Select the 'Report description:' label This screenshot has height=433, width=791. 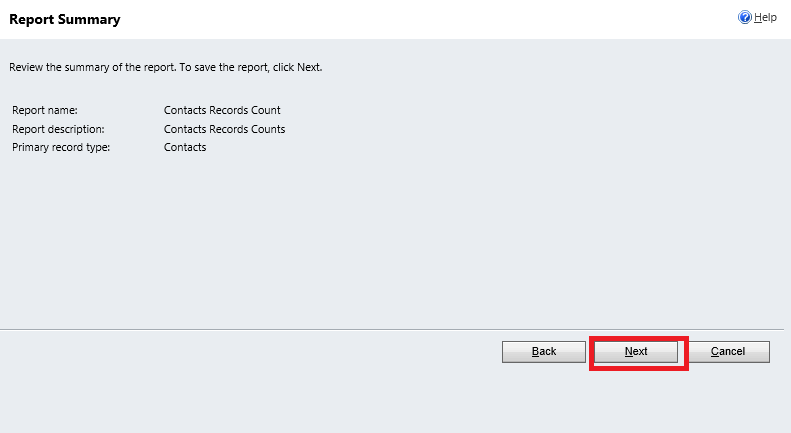[58, 129]
